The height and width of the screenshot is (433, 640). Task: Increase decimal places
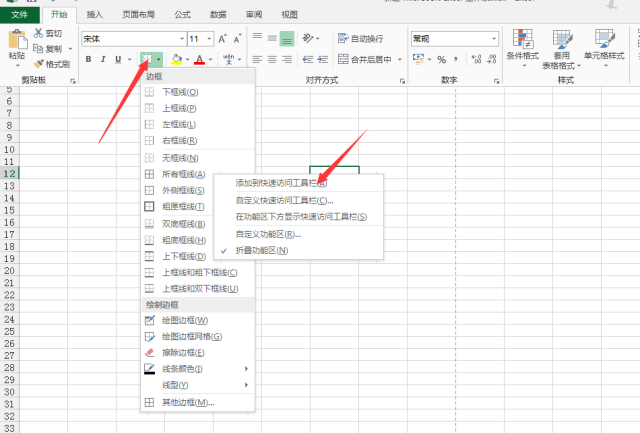[x=476, y=59]
